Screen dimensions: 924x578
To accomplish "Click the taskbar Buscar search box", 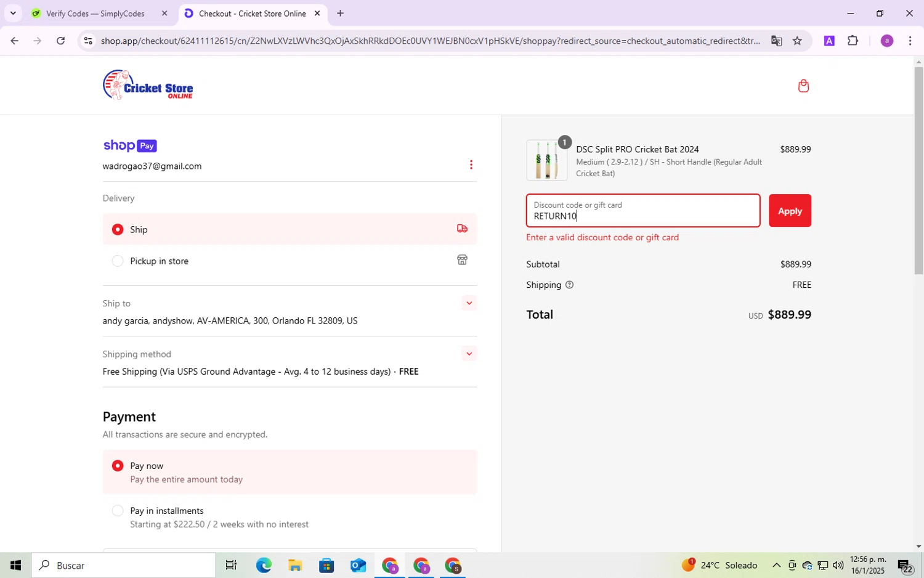I will click(x=124, y=565).
